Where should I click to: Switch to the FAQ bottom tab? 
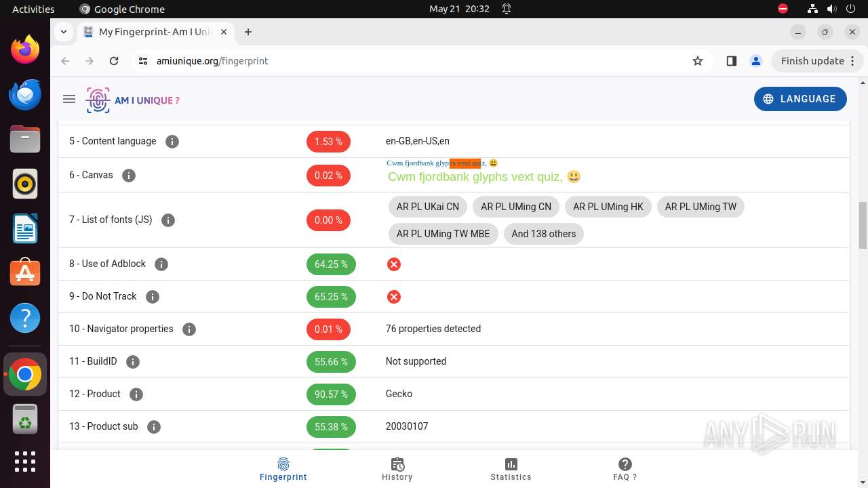click(625, 469)
